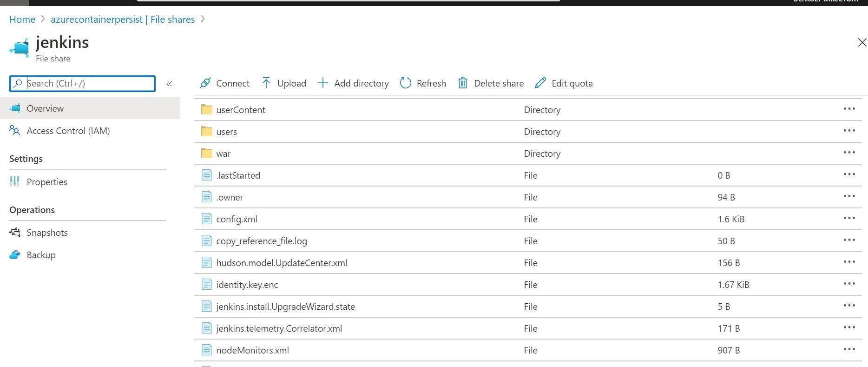The image size is (868, 367).
Task: Open jenkins.install.UpgradeWizard.state file name
Action: pos(285,307)
